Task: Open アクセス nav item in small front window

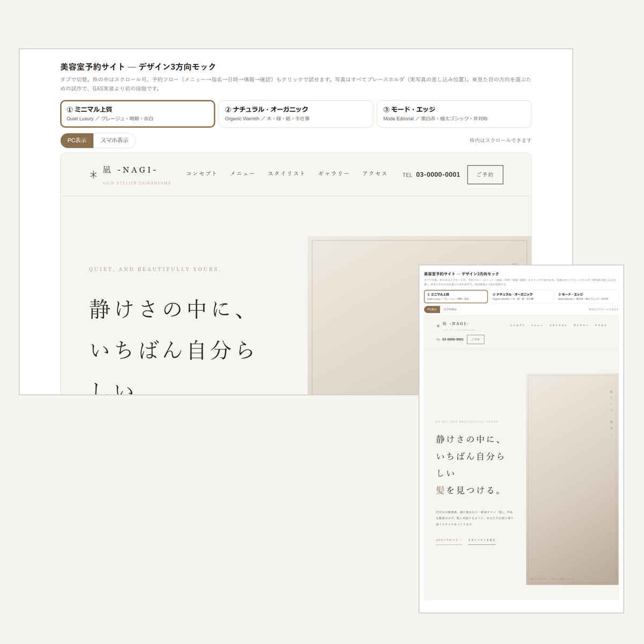Action: (600, 325)
